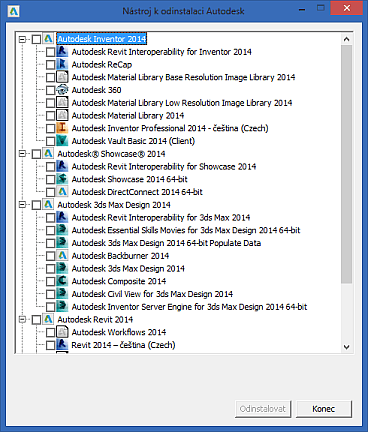Close the Nástroj k odinstalaci Autodesk window

point(347,8)
